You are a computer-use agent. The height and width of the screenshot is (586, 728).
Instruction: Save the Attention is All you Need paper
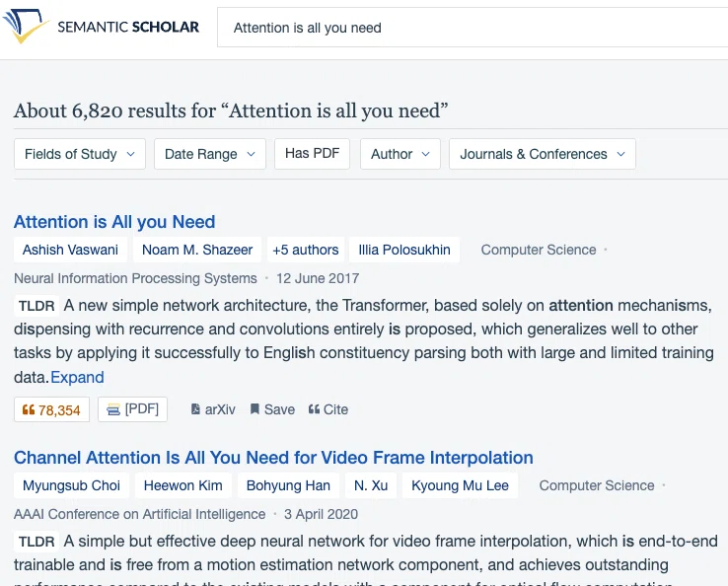272,409
